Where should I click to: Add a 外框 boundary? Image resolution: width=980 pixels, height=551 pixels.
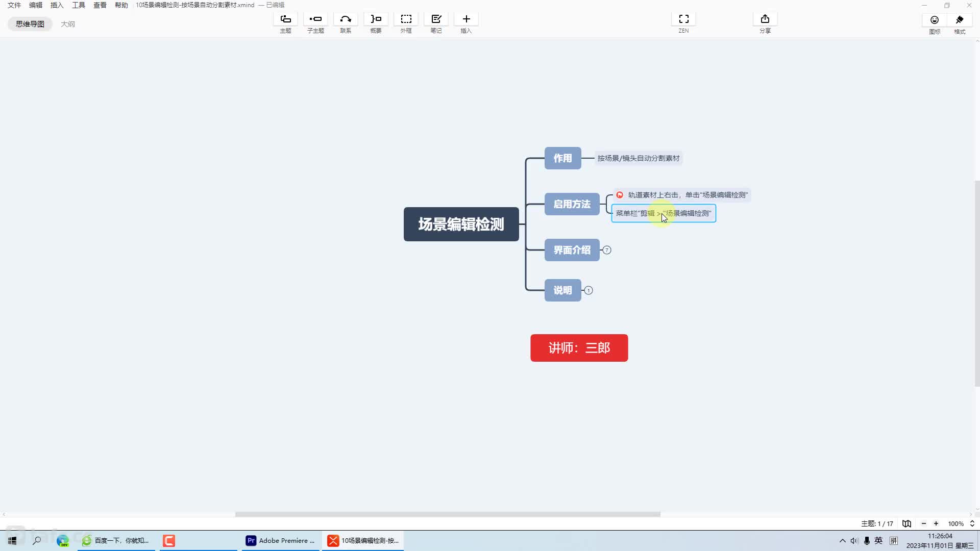point(406,19)
